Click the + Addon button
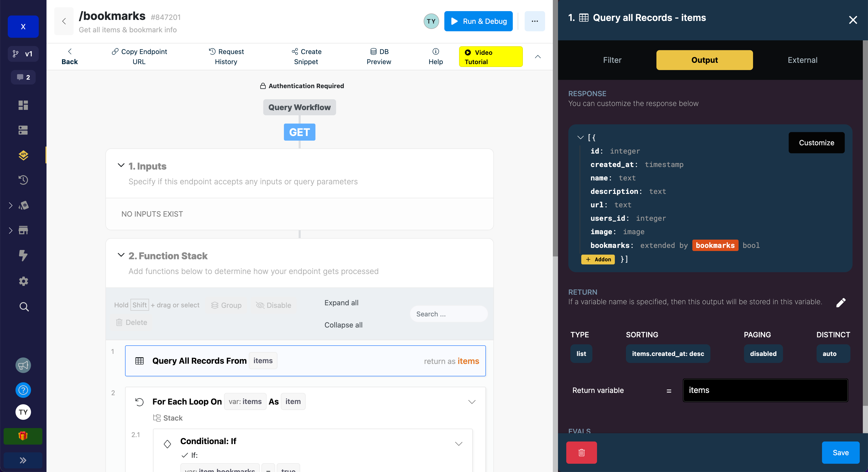868x472 pixels. pos(598,259)
